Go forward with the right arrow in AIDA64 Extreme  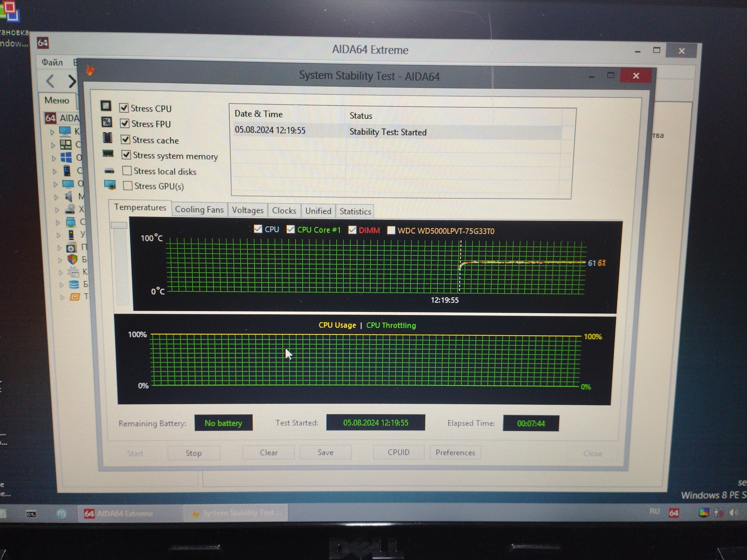pos(72,81)
